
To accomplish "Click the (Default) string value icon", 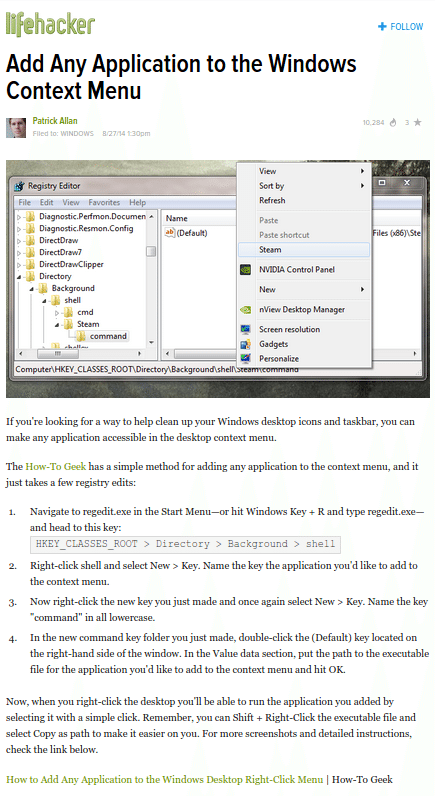I will click(170, 233).
